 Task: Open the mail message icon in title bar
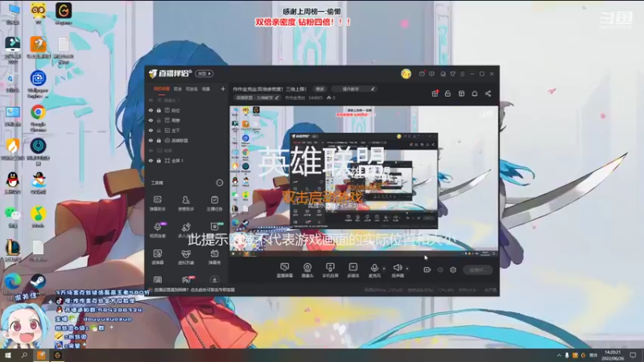(x=422, y=74)
